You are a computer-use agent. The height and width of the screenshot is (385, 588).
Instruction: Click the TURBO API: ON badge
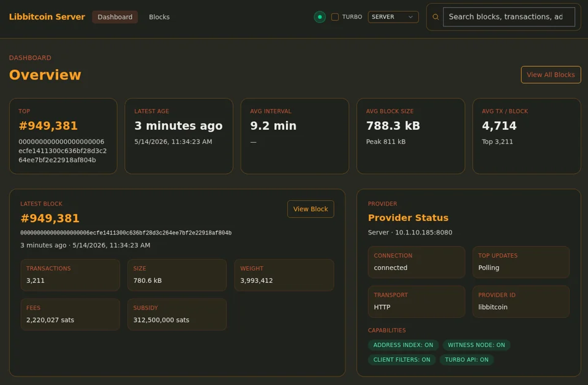(x=467, y=359)
